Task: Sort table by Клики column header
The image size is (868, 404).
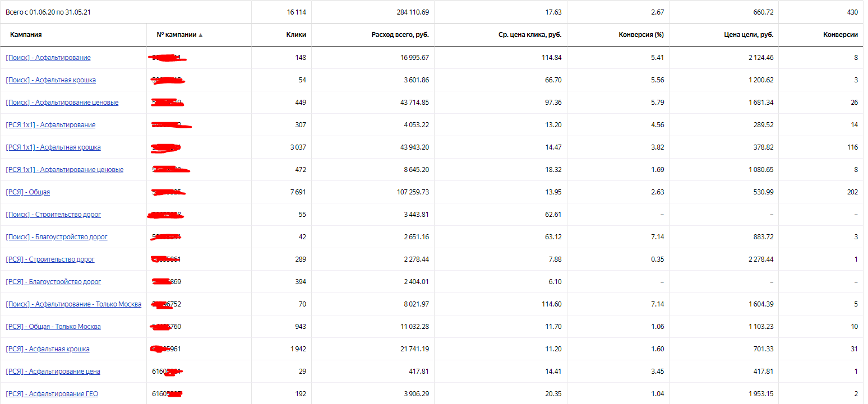Action: (296, 35)
